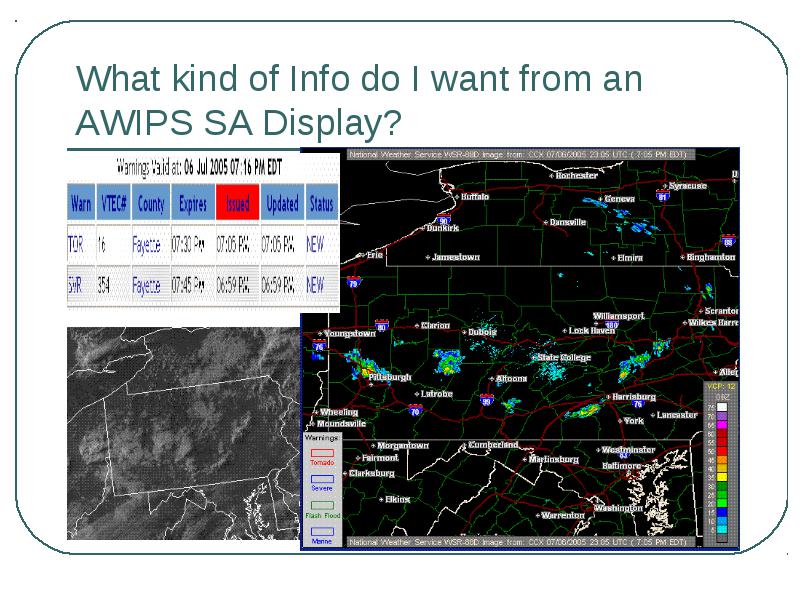
Task: Select the 07:30 PM expiry time
Action: (x=188, y=244)
